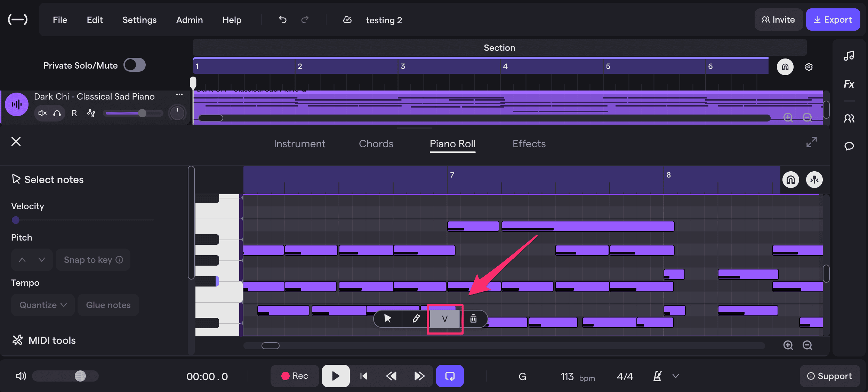
Task: Click the Snap to key button
Action: pyautogui.click(x=93, y=260)
